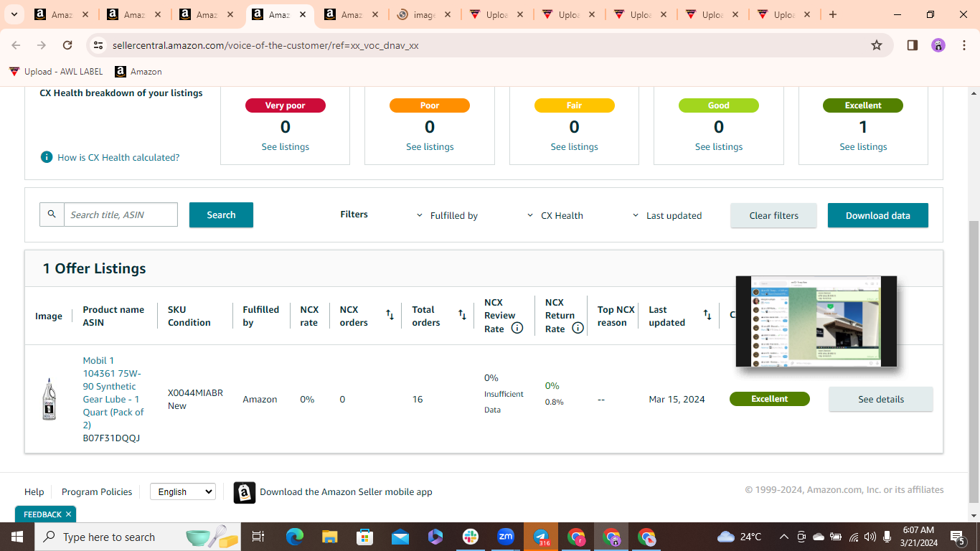This screenshot has width=980, height=551.
Task: Expand the Last updated filter
Action: point(667,215)
